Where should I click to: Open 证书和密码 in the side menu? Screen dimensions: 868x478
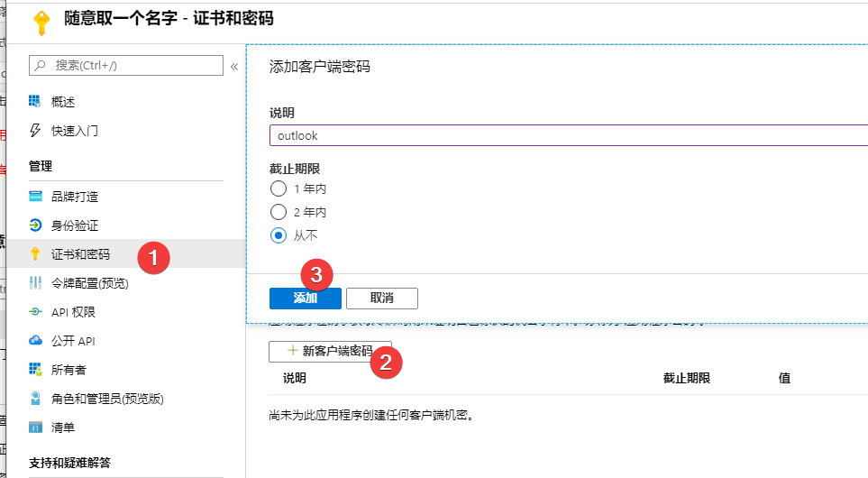(x=80, y=254)
